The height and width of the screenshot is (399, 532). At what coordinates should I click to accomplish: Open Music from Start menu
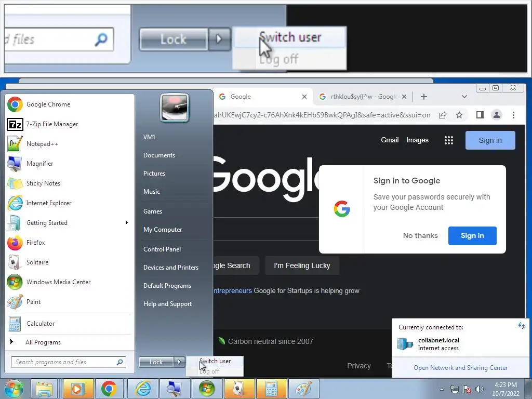[152, 192]
